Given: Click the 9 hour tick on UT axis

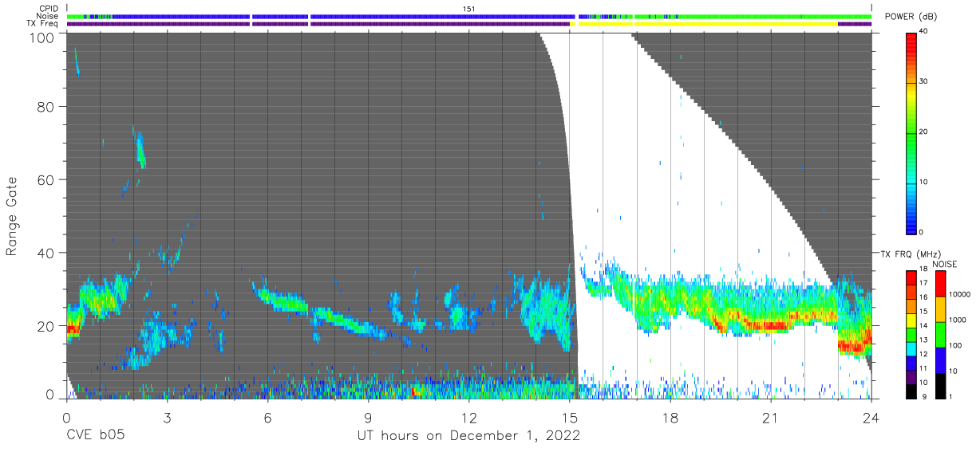Looking at the screenshot, I should click(x=368, y=417).
